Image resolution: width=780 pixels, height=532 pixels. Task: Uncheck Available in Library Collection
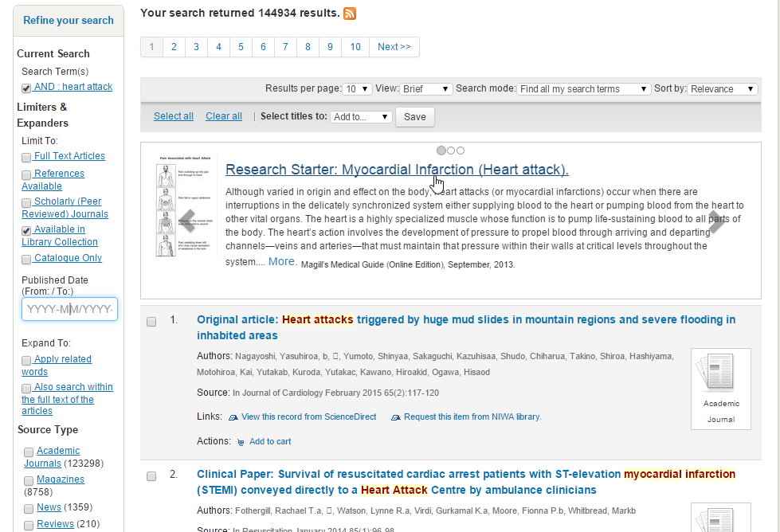click(x=27, y=230)
